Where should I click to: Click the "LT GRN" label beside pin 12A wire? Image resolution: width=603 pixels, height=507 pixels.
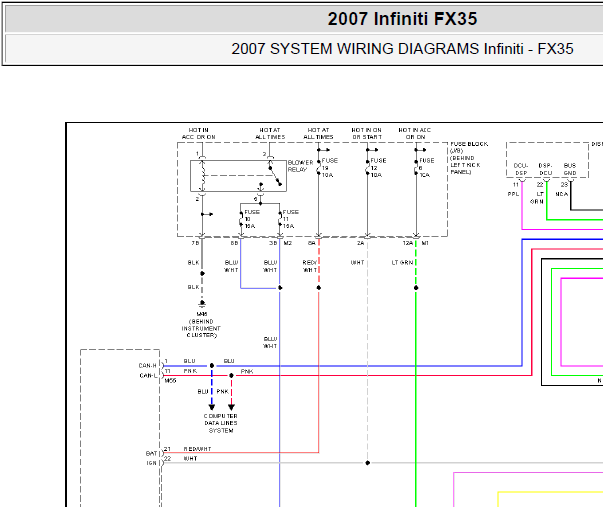tap(402, 263)
